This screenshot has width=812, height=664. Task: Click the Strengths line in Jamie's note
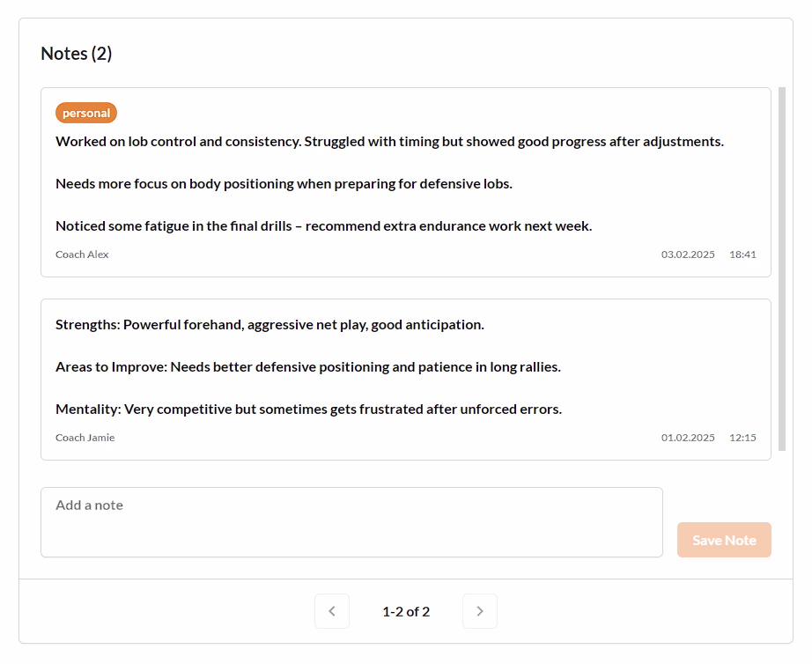[269, 324]
